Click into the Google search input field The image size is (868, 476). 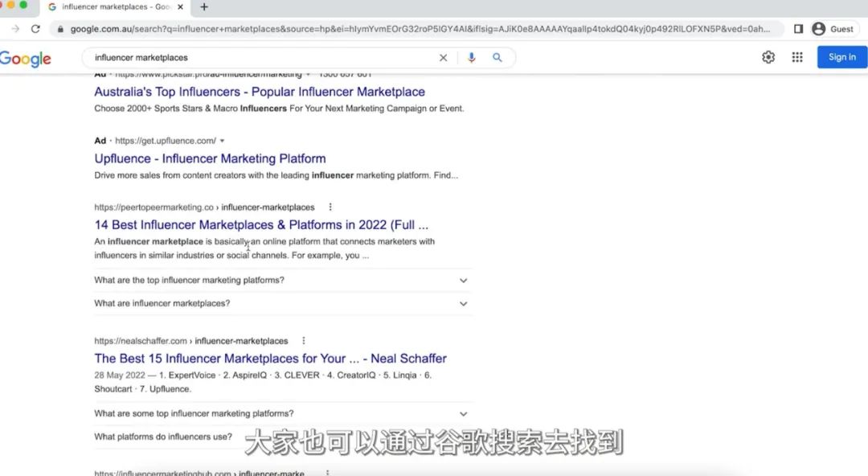pyautogui.click(x=263, y=58)
